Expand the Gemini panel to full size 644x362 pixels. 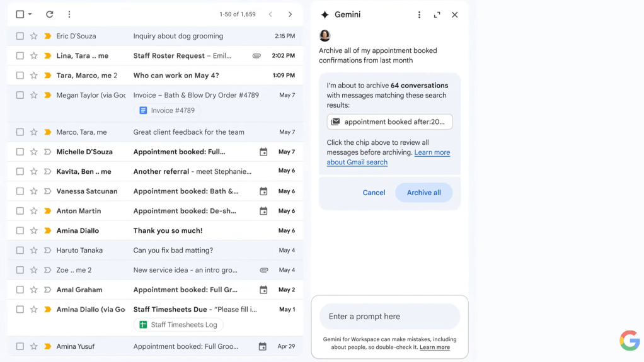point(437,14)
